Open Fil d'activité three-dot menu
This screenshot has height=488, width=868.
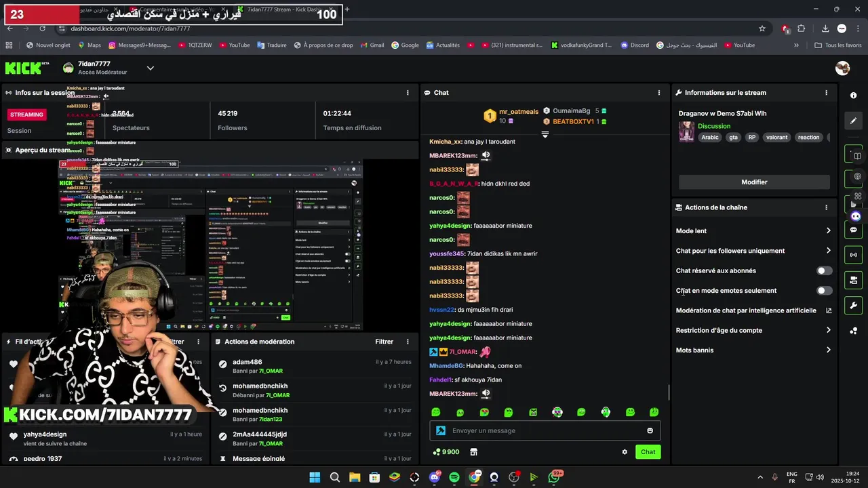[199, 342]
